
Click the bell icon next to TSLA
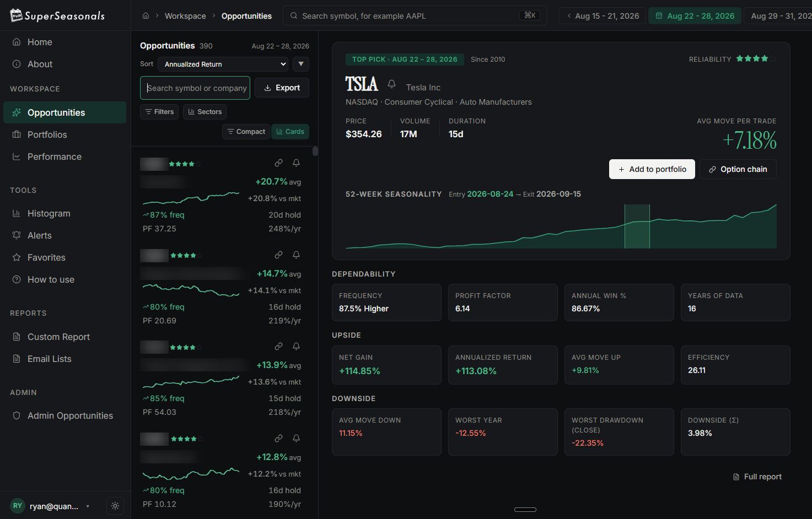(391, 84)
